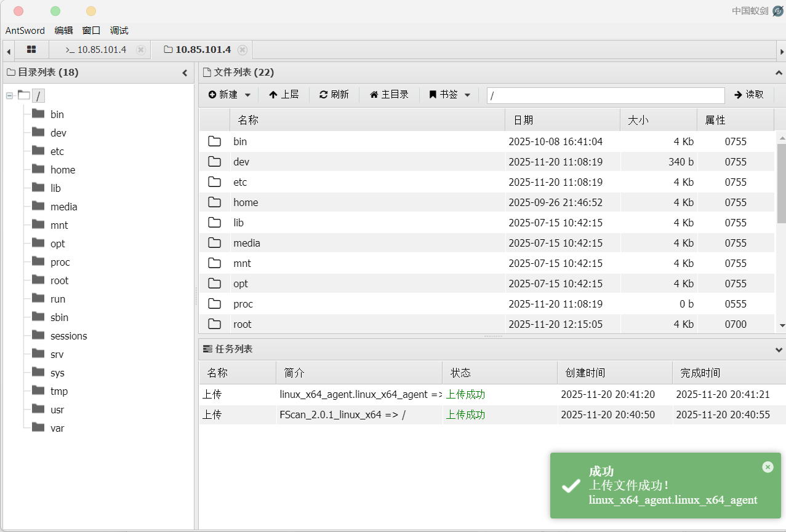
Task: Collapse the 任务列表 panel chevron
Action: tap(778, 349)
